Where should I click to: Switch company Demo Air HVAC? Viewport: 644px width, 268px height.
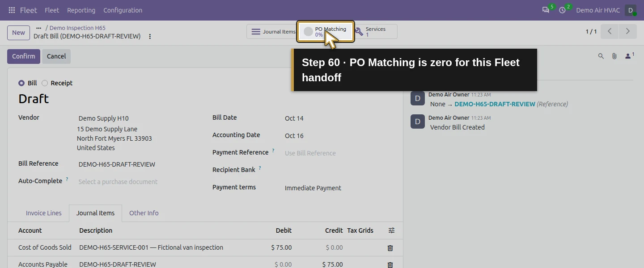pos(598,10)
